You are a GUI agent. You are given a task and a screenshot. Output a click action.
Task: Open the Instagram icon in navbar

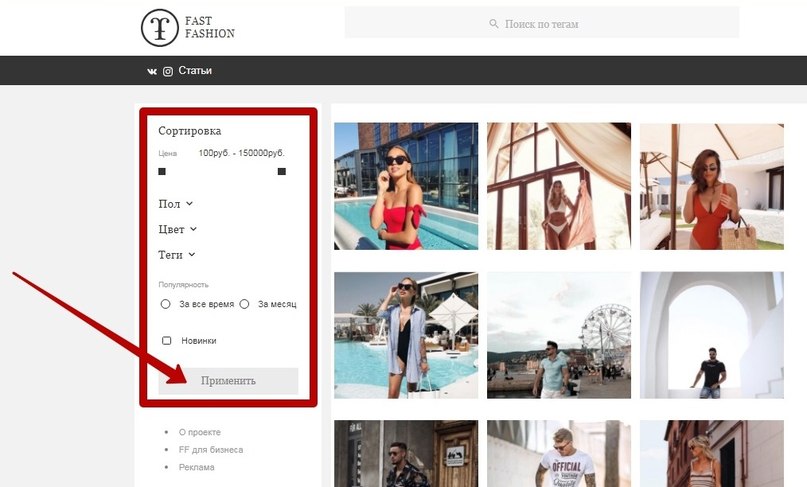pos(168,71)
